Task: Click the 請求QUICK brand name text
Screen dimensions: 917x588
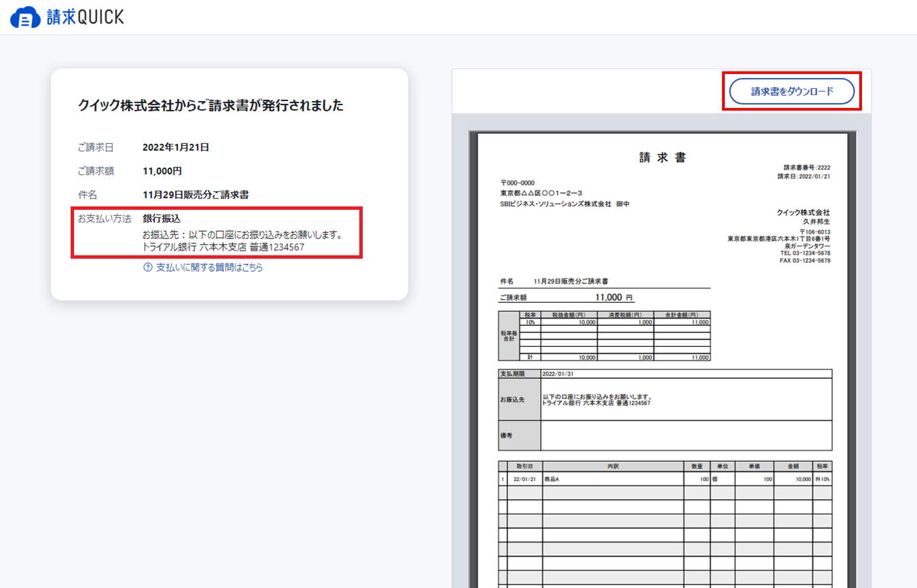Action: tap(85, 18)
